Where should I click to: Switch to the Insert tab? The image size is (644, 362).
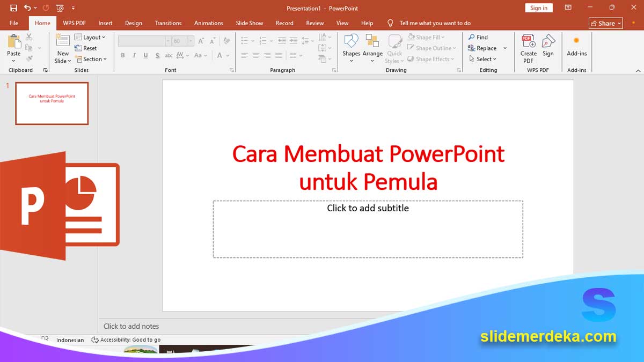106,23
